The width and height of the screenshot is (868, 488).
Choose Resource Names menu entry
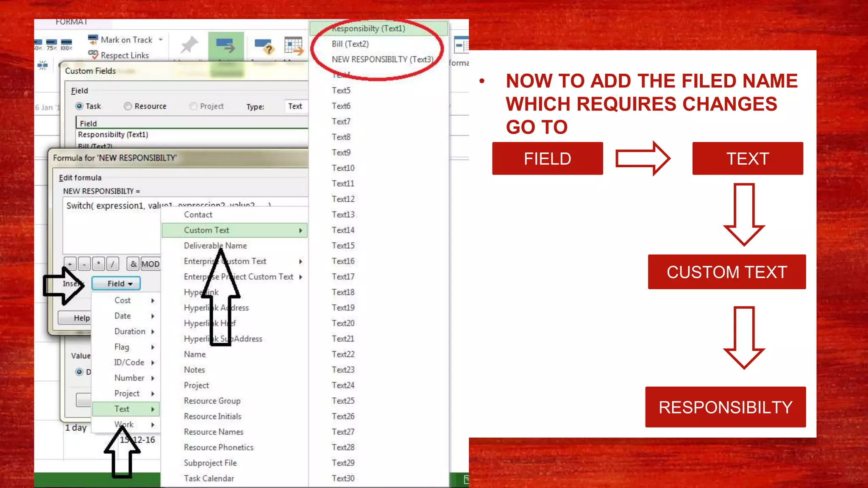click(x=234, y=432)
